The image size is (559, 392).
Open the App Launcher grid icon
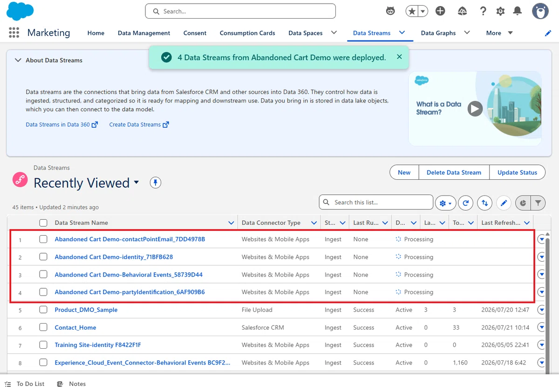pyautogui.click(x=14, y=33)
